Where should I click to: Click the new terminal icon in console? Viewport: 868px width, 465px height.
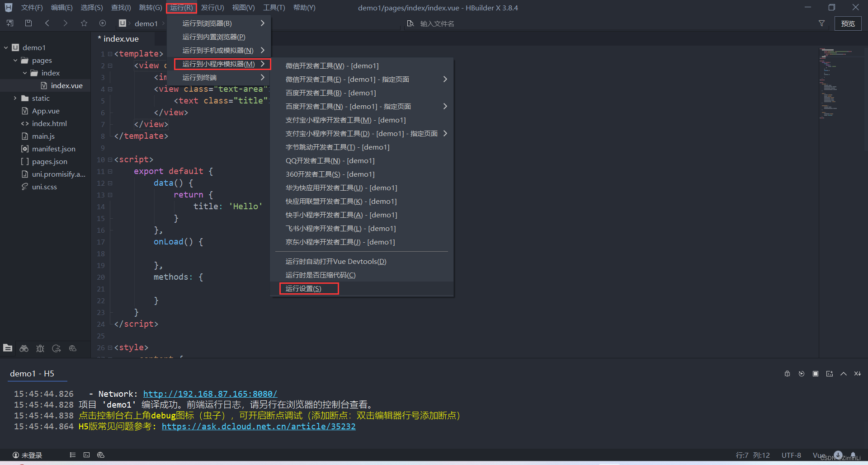[830, 374]
